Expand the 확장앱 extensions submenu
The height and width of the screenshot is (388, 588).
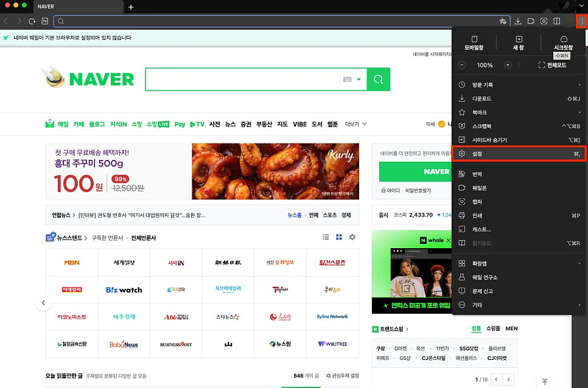pos(519,264)
